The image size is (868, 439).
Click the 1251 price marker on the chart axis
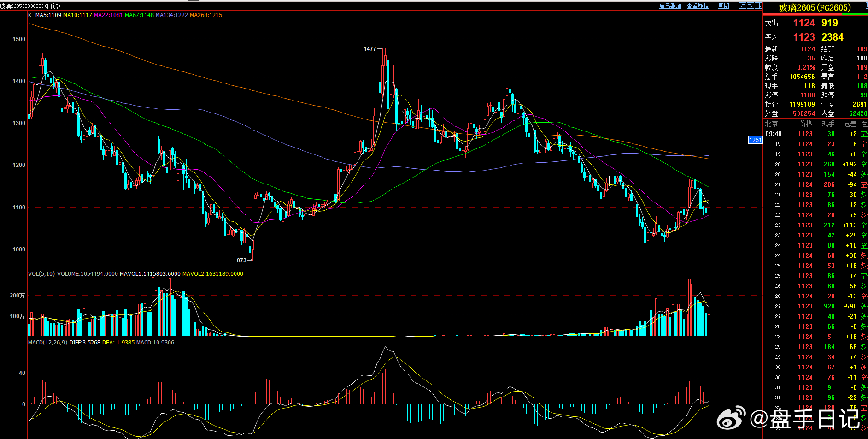(755, 140)
